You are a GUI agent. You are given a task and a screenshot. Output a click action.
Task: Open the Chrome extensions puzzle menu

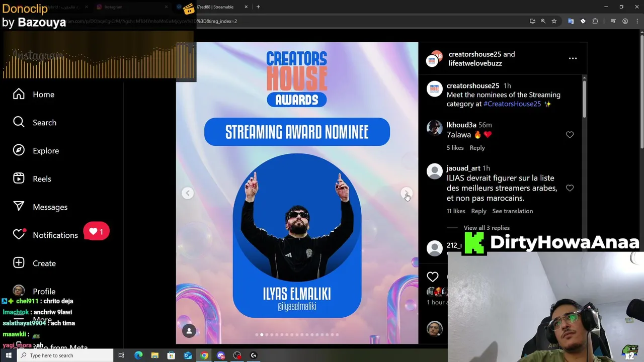595,21
